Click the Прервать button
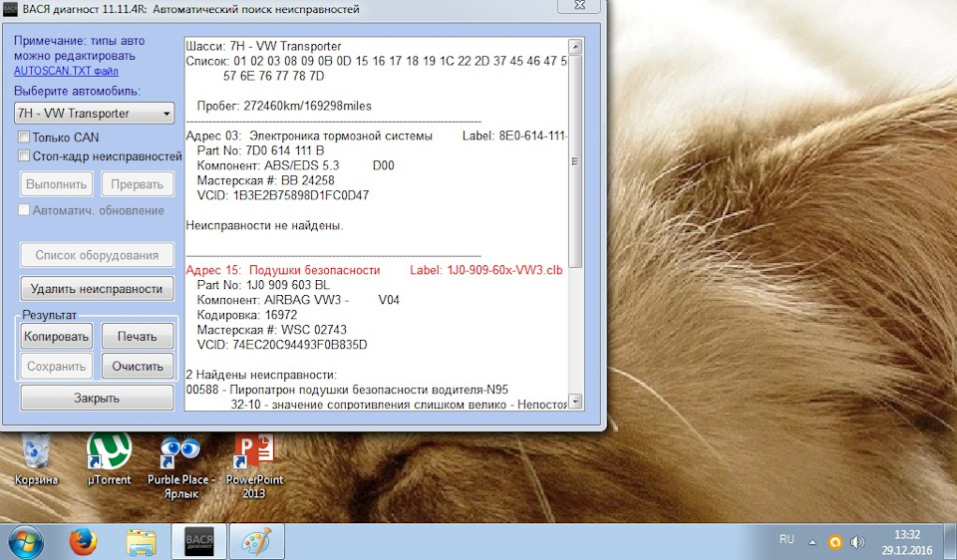 (138, 184)
